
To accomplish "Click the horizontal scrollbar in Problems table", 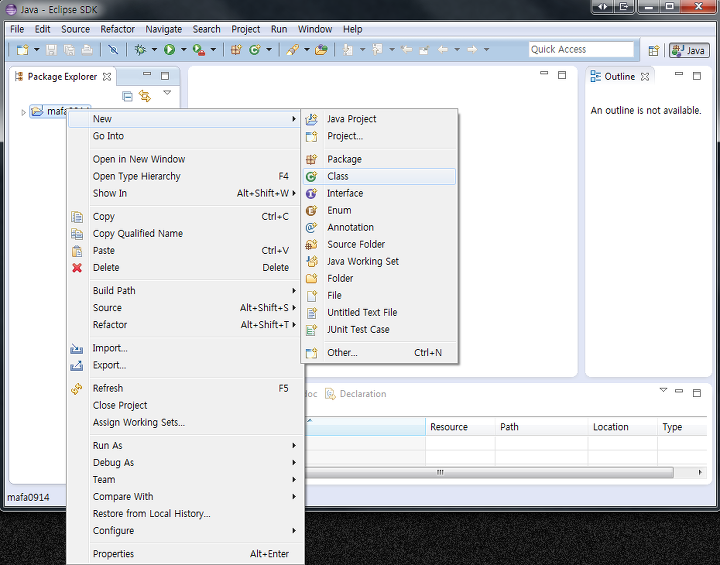I will tap(489, 472).
